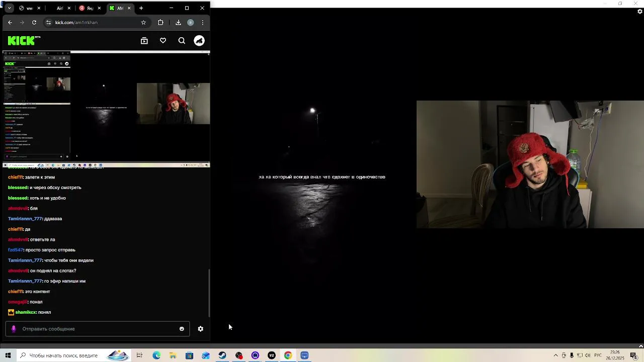Click the Windows taskbar search box
This screenshot has height=362, width=644.
pos(73,355)
